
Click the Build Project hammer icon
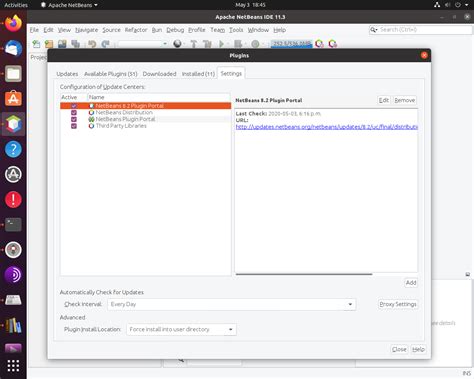[x=194, y=44]
